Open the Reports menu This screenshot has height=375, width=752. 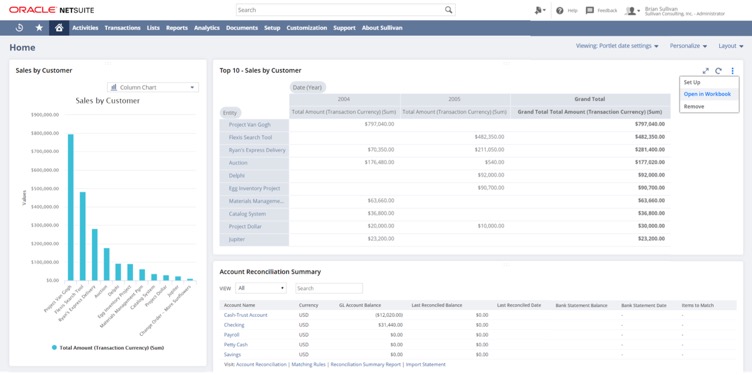click(x=177, y=28)
